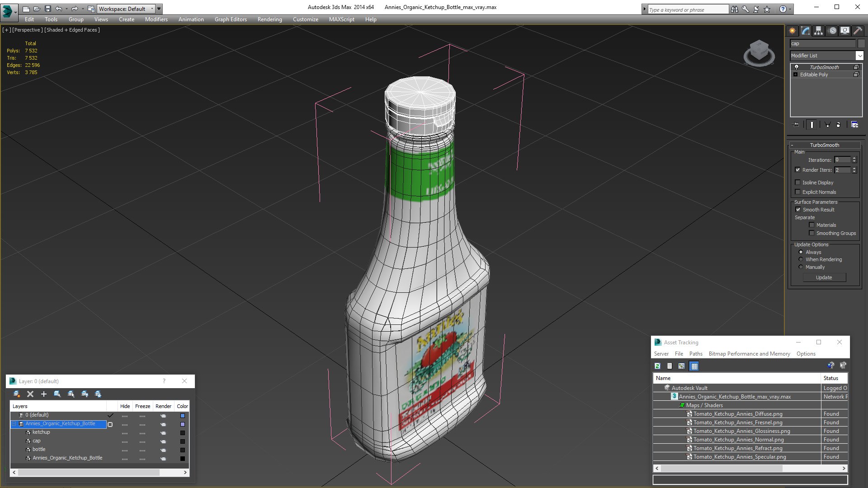The width and height of the screenshot is (868, 488).
Task: Toggle the Render Iters checkbox
Action: (x=798, y=170)
